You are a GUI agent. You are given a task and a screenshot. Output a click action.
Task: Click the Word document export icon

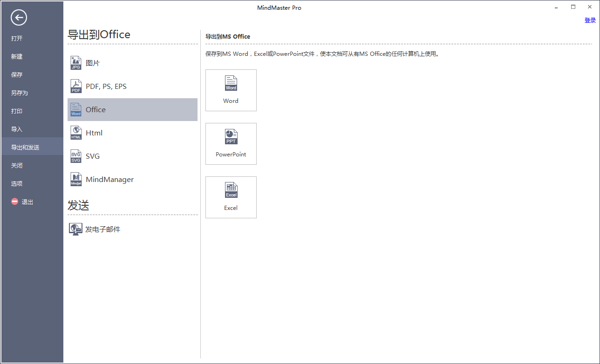tap(231, 83)
